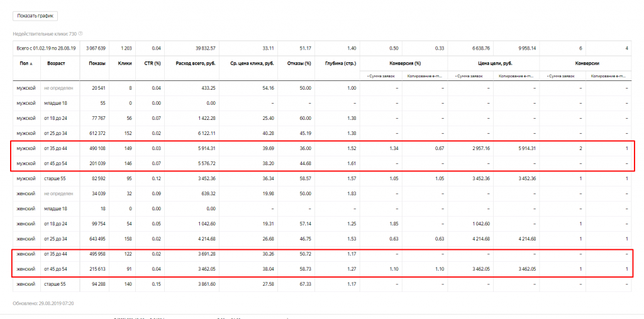Click impressions cell '20 541'

click(x=99, y=88)
